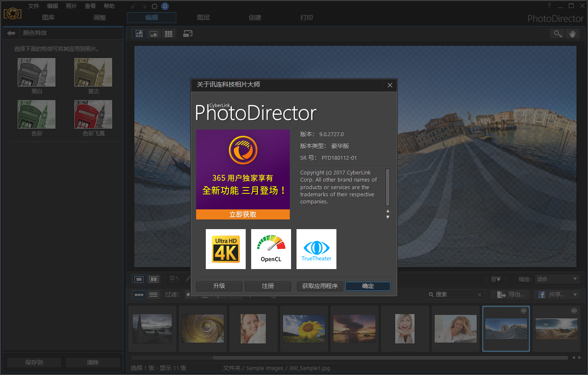Open the 查看 menu

click(90, 6)
